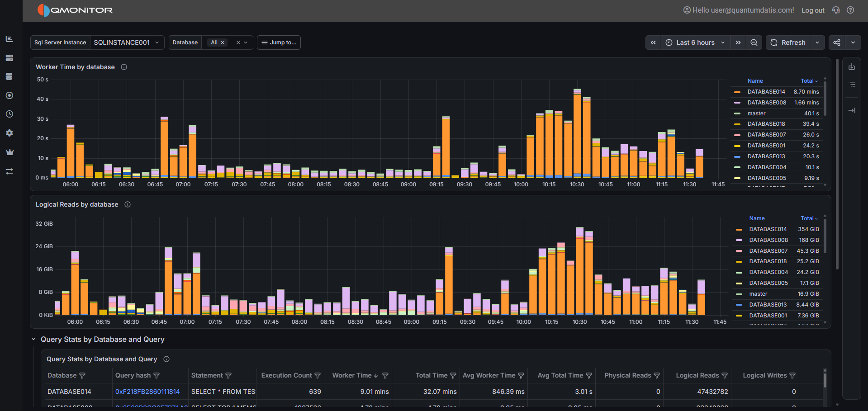The image size is (868, 411).
Task: Open the bar chart icon in left sidebar
Action: click(9, 39)
